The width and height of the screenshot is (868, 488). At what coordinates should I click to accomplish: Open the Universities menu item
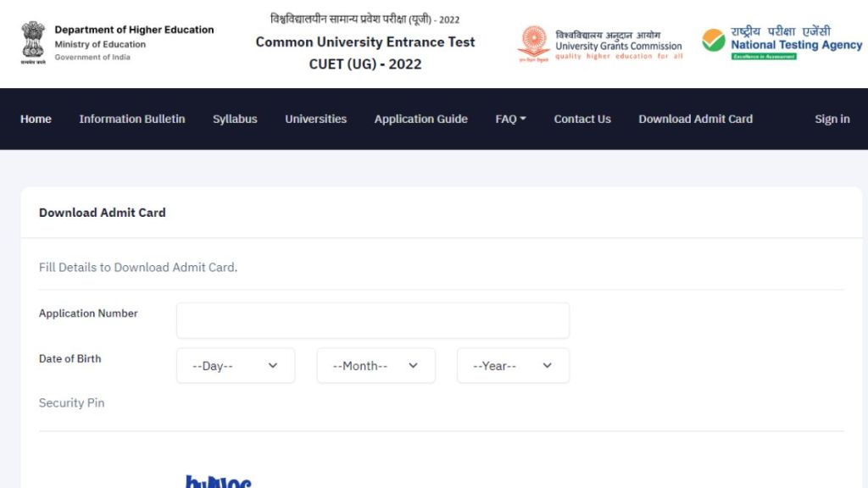[315, 119]
